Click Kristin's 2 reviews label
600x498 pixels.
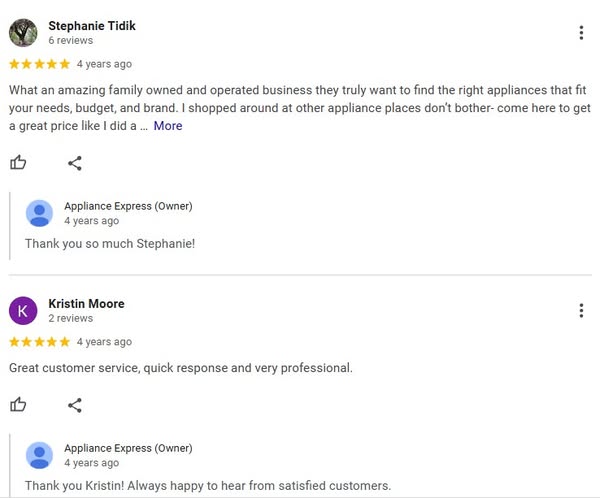70,318
